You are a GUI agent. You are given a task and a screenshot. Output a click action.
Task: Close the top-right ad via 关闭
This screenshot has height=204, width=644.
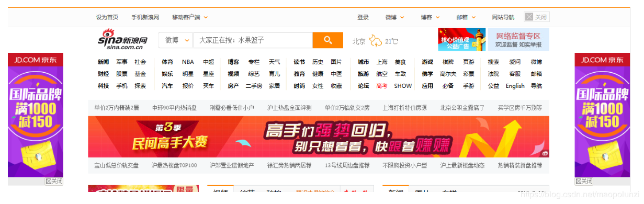tap(537, 17)
